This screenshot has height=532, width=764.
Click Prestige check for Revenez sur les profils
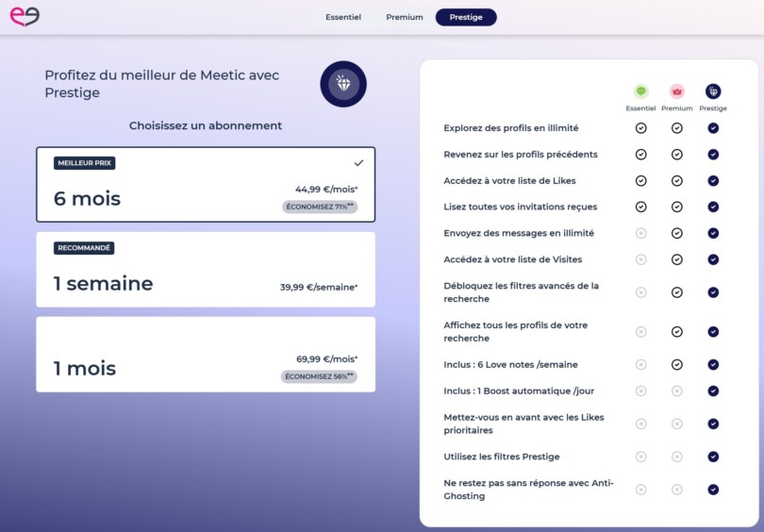pos(713,155)
